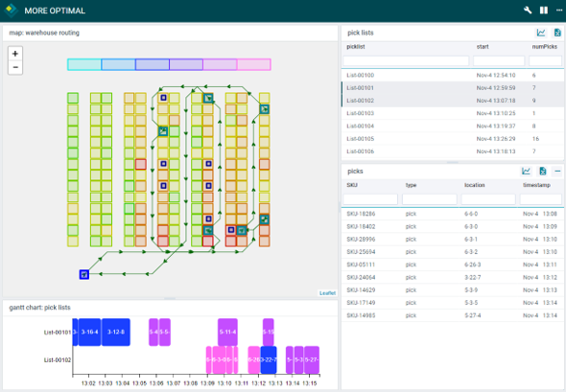Sort by numPicks column header
Image resolution: width=566 pixels, height=392 pixels.
click(x=544, y=47)
